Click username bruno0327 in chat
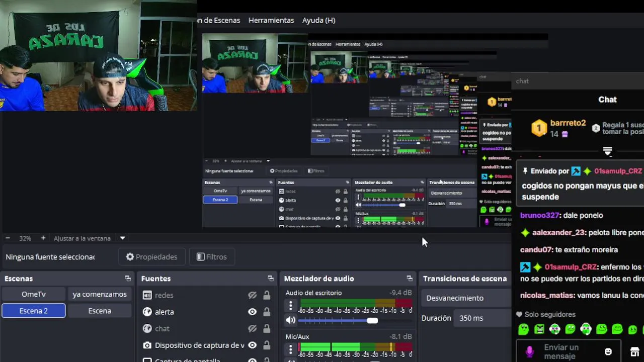Viewport: 644px width, 362px height. click(539, 215)
